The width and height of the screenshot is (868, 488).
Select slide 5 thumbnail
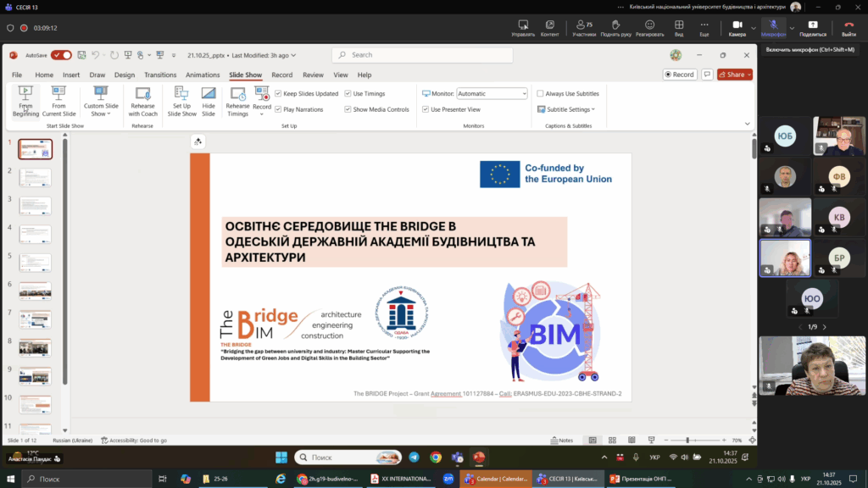click(35, 262)
